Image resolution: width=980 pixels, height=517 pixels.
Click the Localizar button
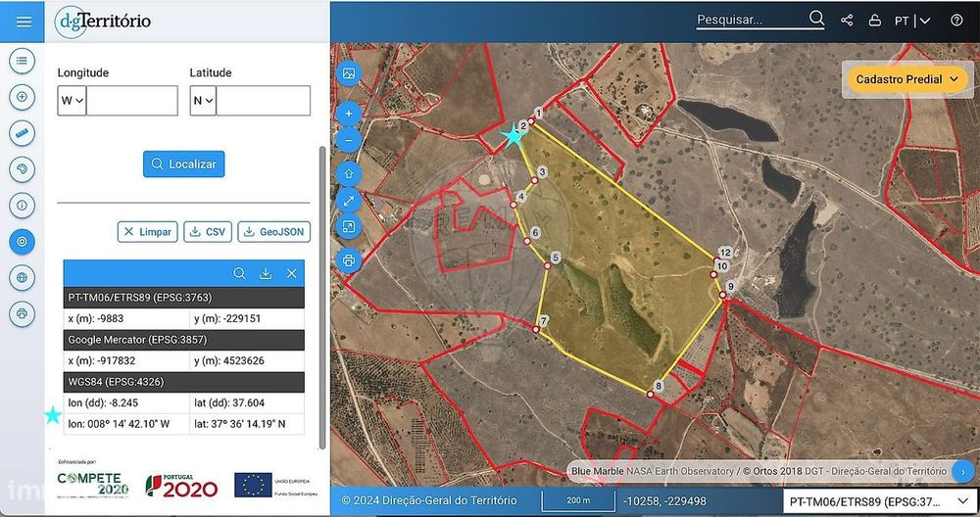click(x=184, y=164)
